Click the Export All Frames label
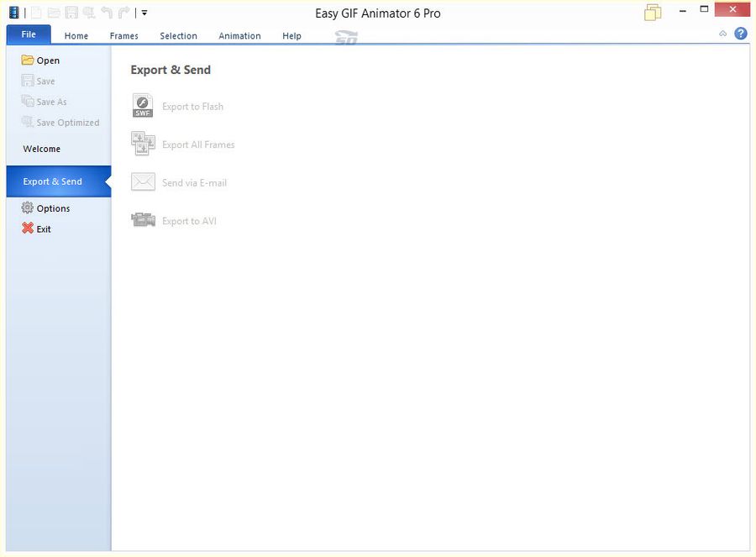The height and width of the screenshot is (557, 756). click(x=198, y=145)
